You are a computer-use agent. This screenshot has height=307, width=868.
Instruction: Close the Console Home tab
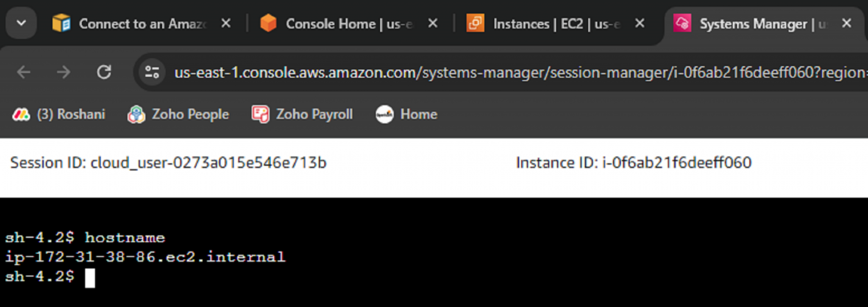(x=433, y=23)
